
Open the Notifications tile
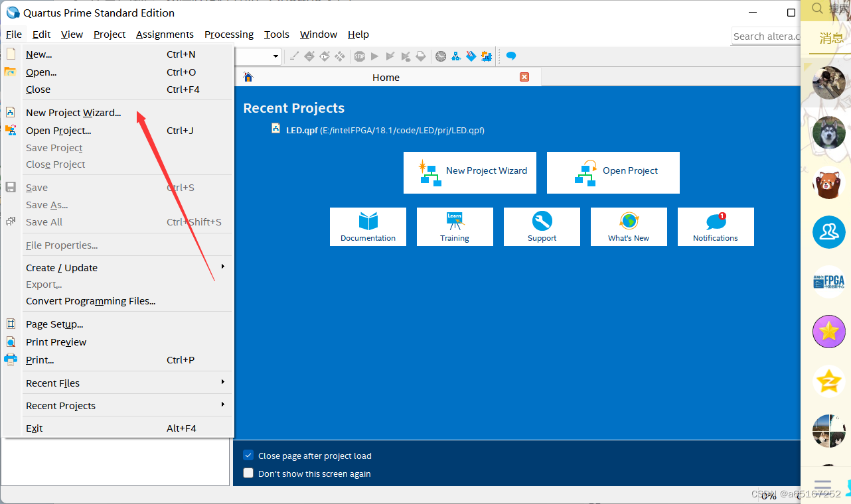(x=716, y=227)
